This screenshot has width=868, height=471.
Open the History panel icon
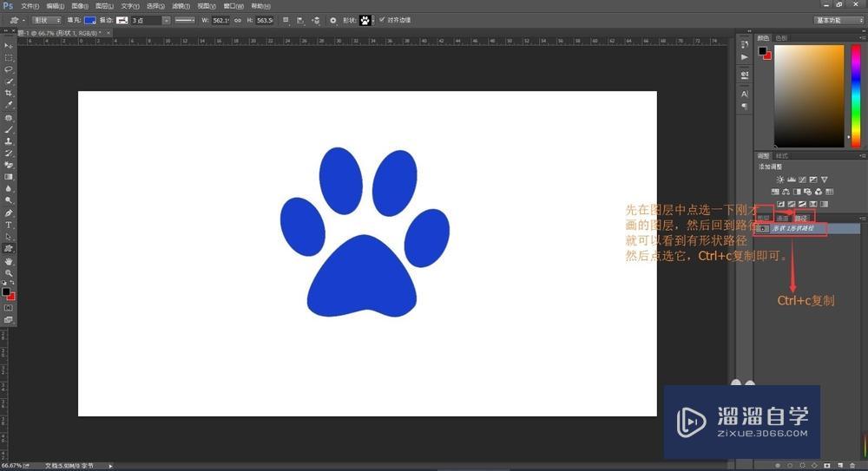click(745, 44)
